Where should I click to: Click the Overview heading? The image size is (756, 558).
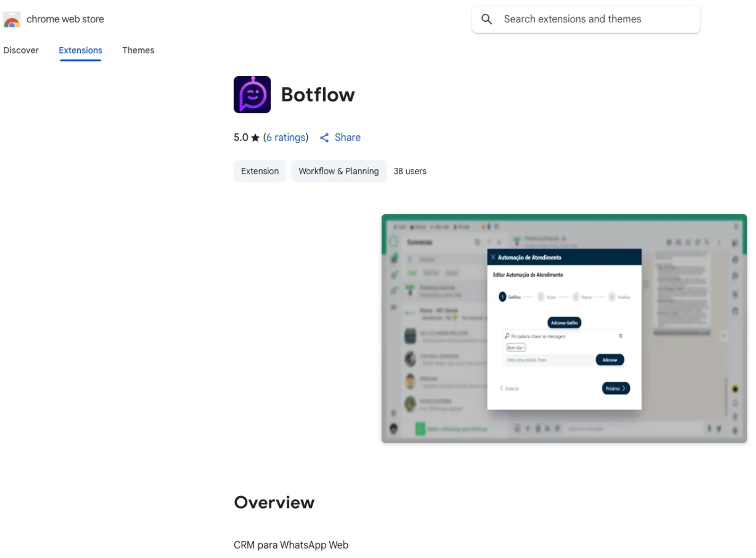pos(274,502)
